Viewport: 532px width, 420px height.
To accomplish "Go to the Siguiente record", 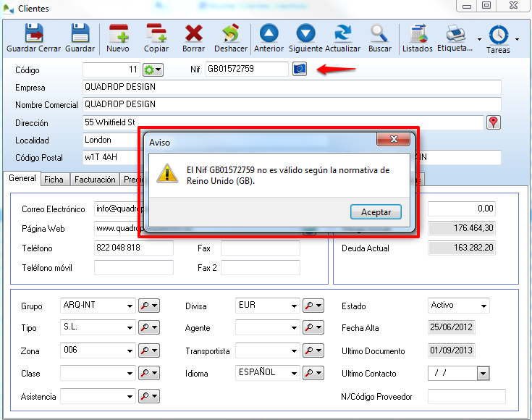I will click(305, 34).
